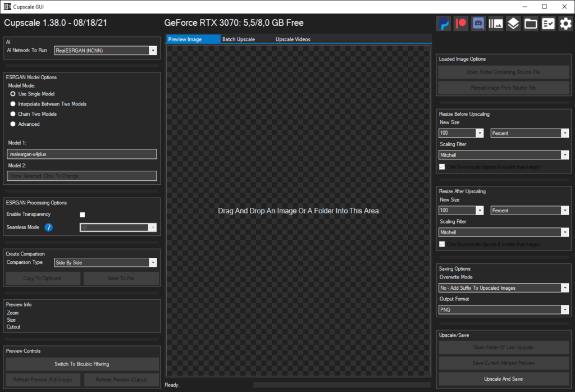575x392 pixels.
Task: Click the Upscale And Save button
Action: point(504,379)
